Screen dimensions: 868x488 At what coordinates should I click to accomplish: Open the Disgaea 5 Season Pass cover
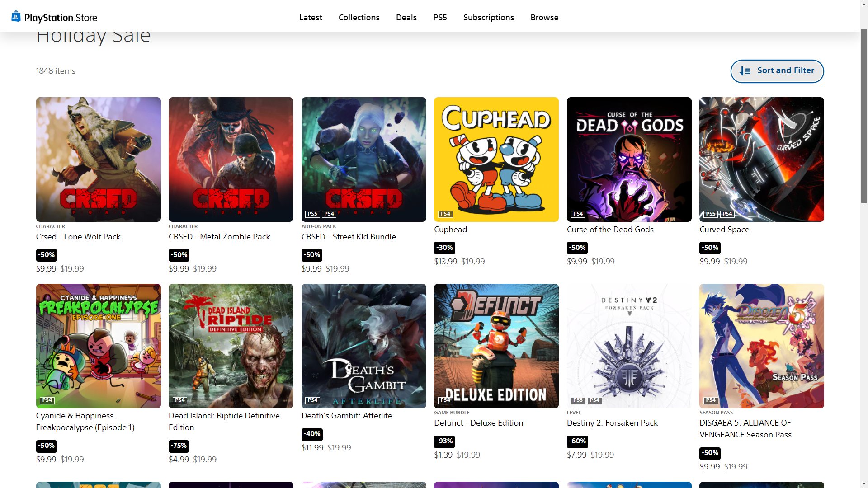point(761,346)
